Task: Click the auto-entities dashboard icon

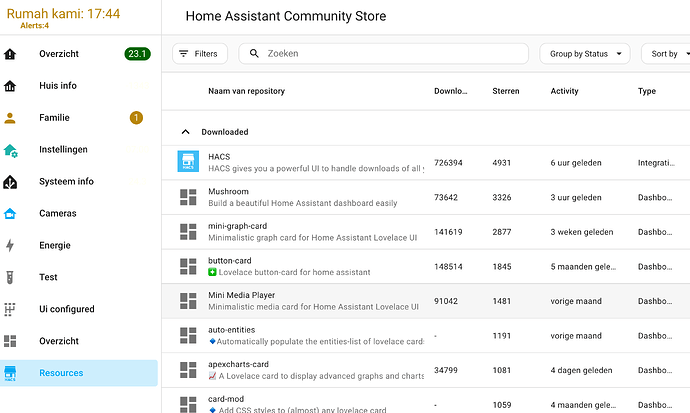Action: click(188, 336)
